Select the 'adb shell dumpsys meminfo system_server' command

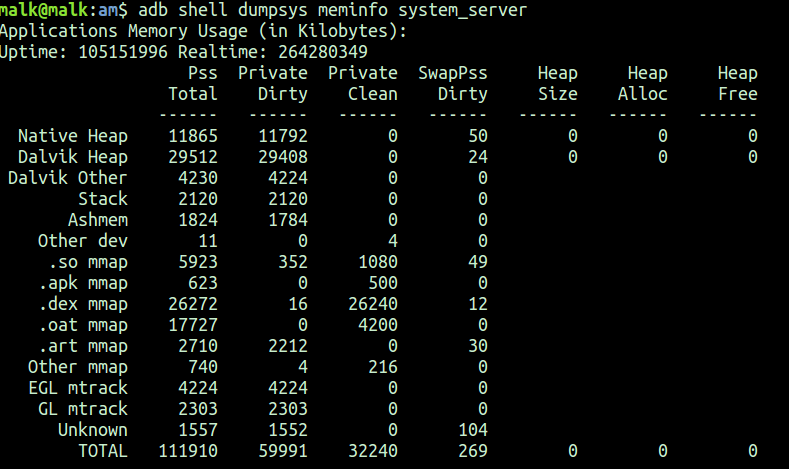[x=332, y=11]
